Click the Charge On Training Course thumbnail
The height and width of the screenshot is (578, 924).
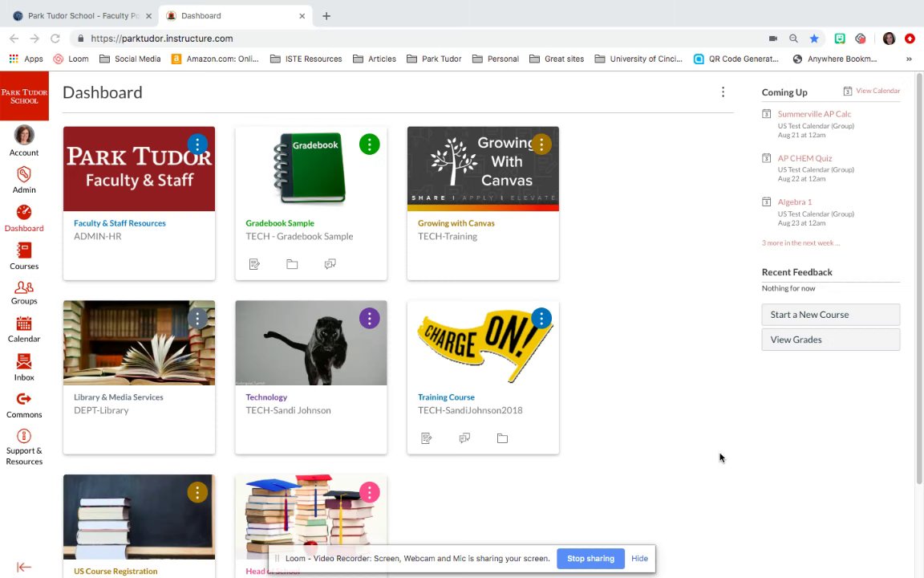pos(483,344)
